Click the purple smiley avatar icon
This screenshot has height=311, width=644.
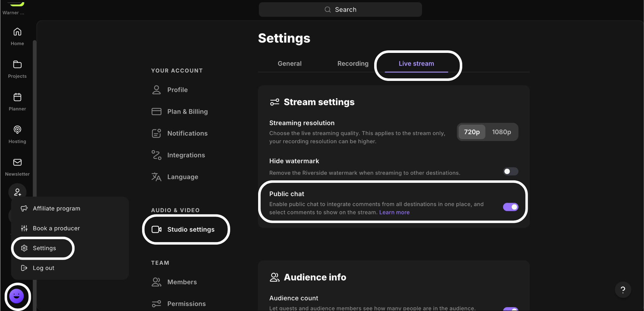click(x=17, y=296)
